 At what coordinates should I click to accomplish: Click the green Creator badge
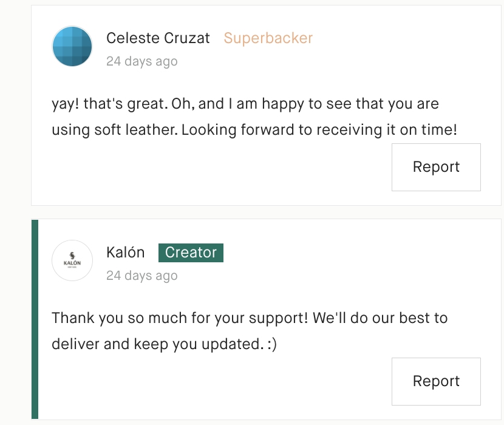pos(191,253)
